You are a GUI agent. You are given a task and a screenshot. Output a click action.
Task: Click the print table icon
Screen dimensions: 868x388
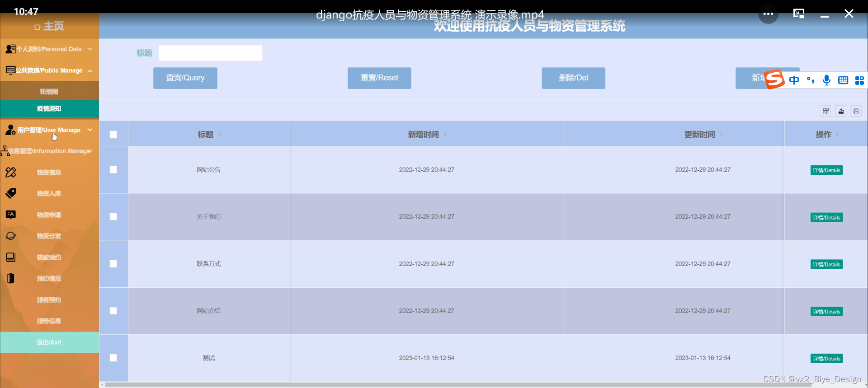(x=856, y=111)
